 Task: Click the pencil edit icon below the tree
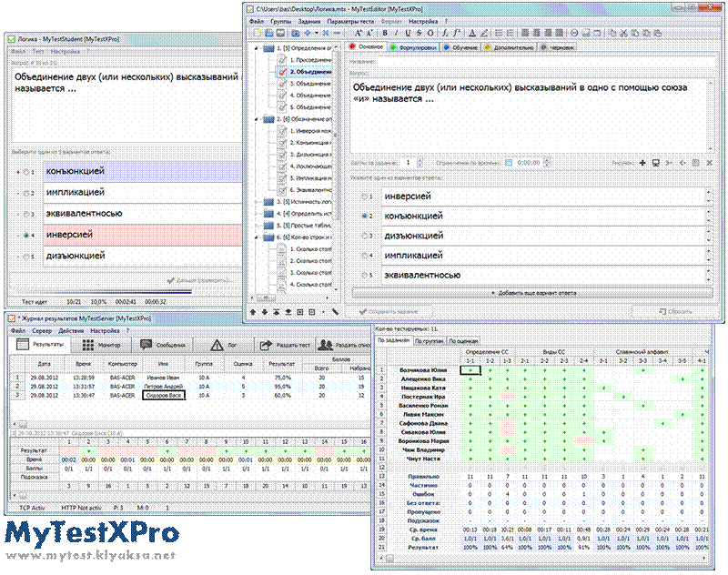point(335,312)
